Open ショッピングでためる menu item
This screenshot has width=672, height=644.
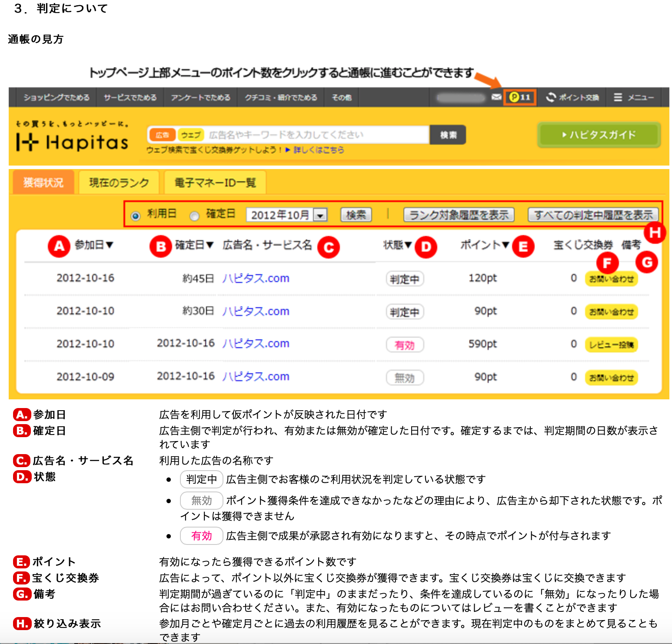57,97
